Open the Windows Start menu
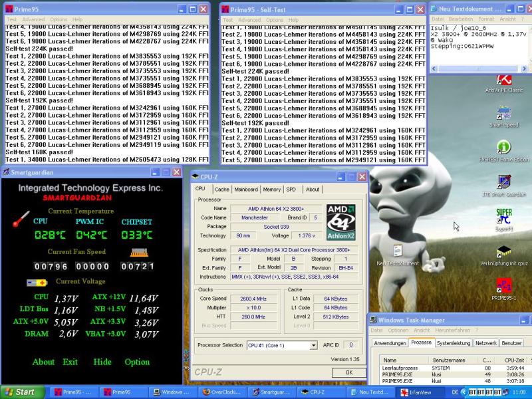 click(x=23, y=392)
